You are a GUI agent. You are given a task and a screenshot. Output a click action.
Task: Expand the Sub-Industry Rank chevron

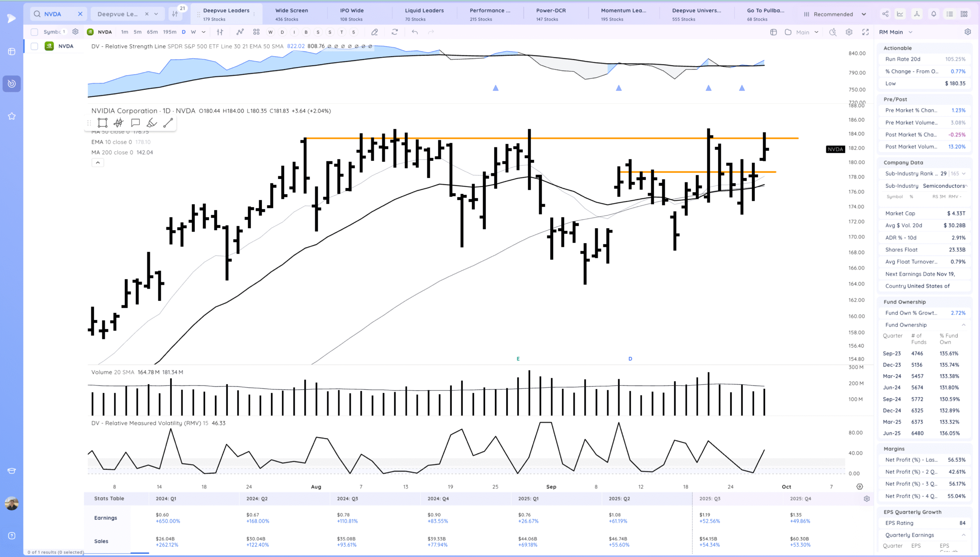(x=964, y=174)
